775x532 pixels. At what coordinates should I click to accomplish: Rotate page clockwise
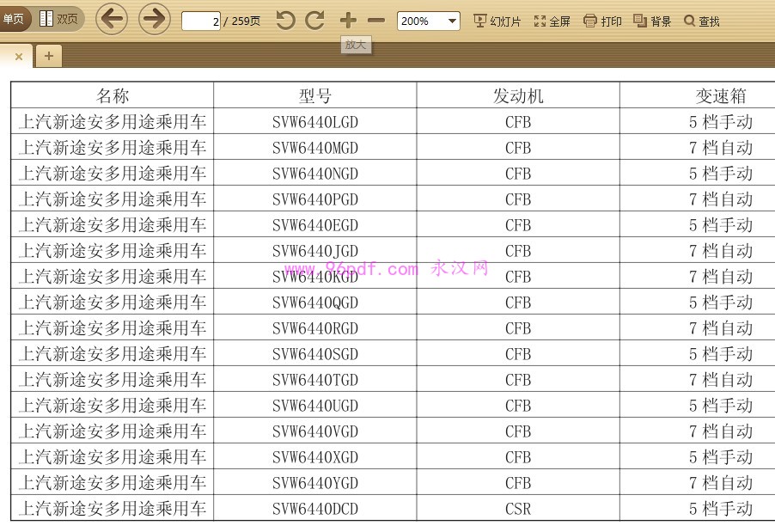pyautogui.click(x=314, y=21)
